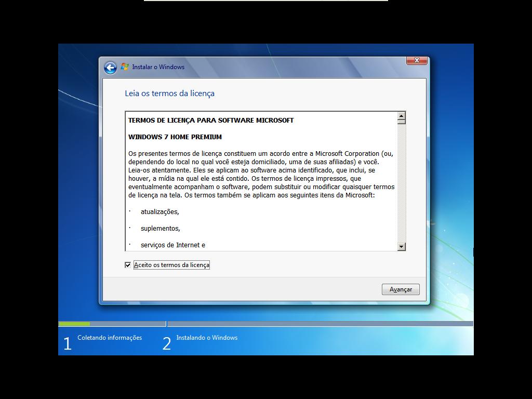Click the green setup progress bar
Viewport: 532px width, 399px height.
[x=74, y=324]
